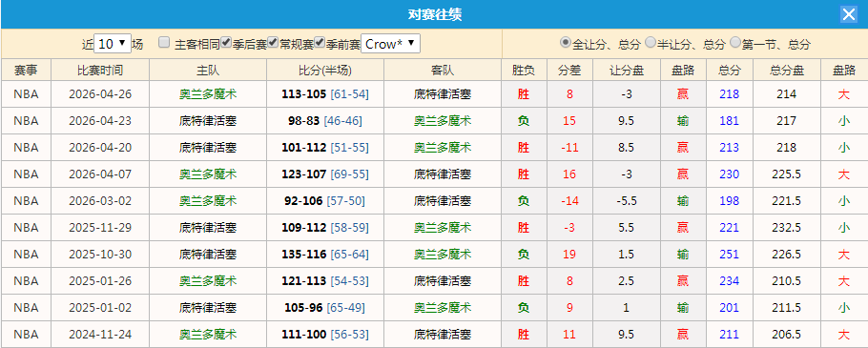The height and width of the screenshot is (348, 868).
Task: Click point difference value 19
Action: coord(569,255)
